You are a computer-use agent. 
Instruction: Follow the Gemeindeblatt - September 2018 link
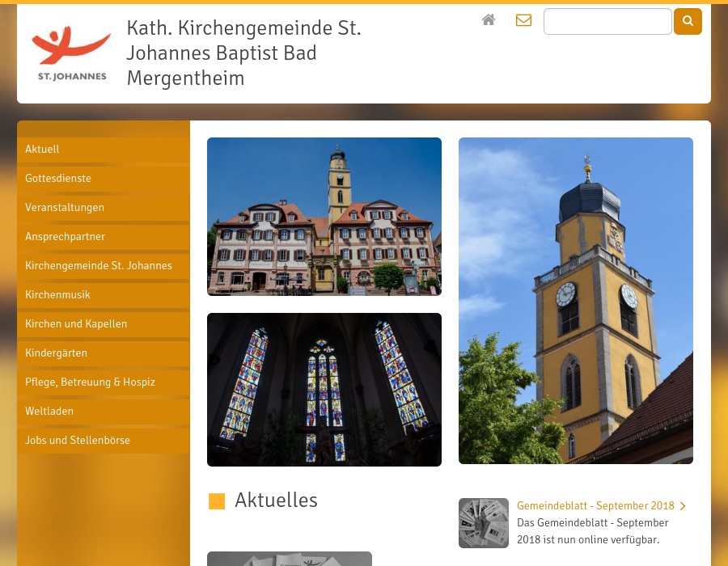[595, 505]
